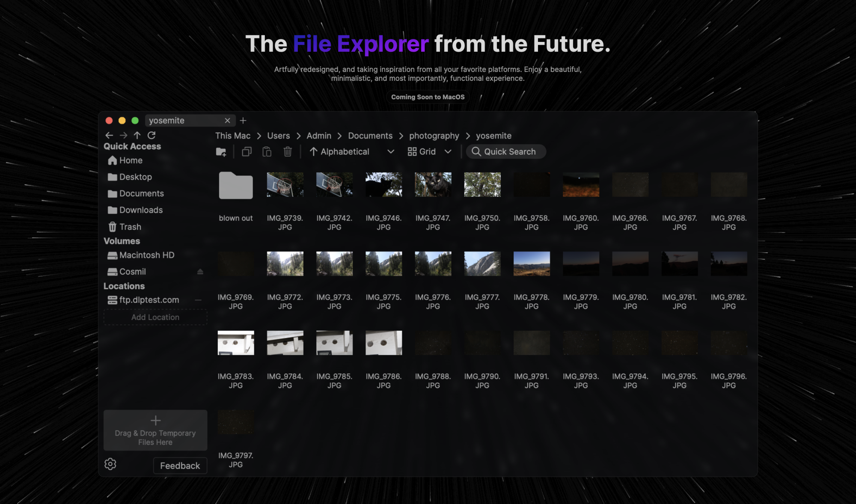Image resolution: width=856 pixels, height=504 pixels.
Task: Open Trash in sidebar
Action: (125, 227)
